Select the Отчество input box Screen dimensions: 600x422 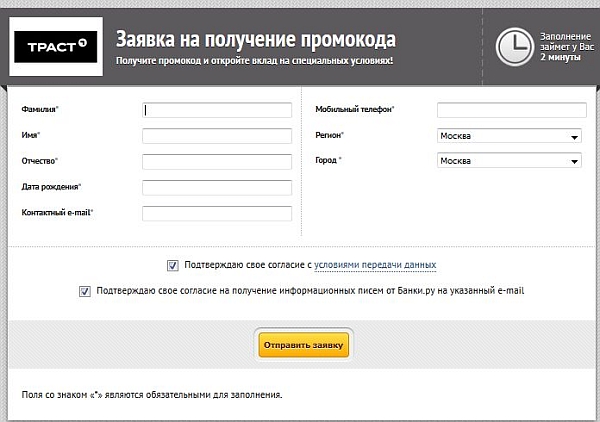217,162
